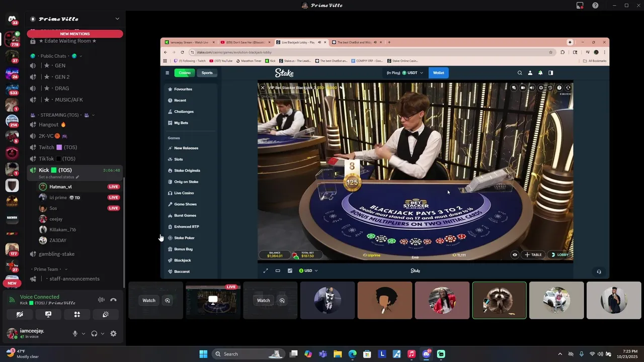
Task: Open the TikTok (TOS) channel
Action: tap(75, 159)
